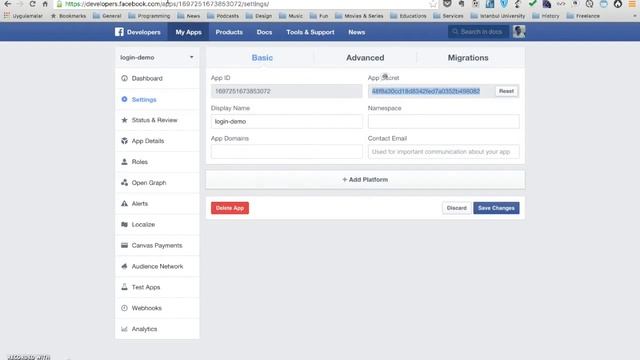Image resolution: width=640 pixels, height=360 pixels.
Task: Open Services bookmarks folder
Action: pos(449,16)
